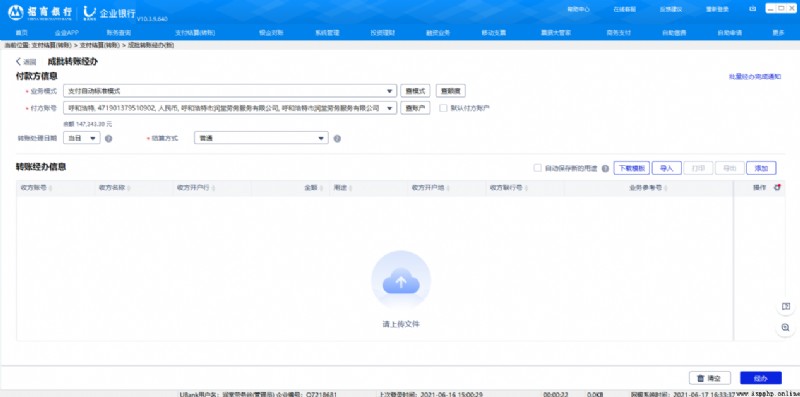Image resolution: width=800 pixels, height=397 pixels.
Task: Expand the 付方账号 account dropdown
Action: click(230, 108)
